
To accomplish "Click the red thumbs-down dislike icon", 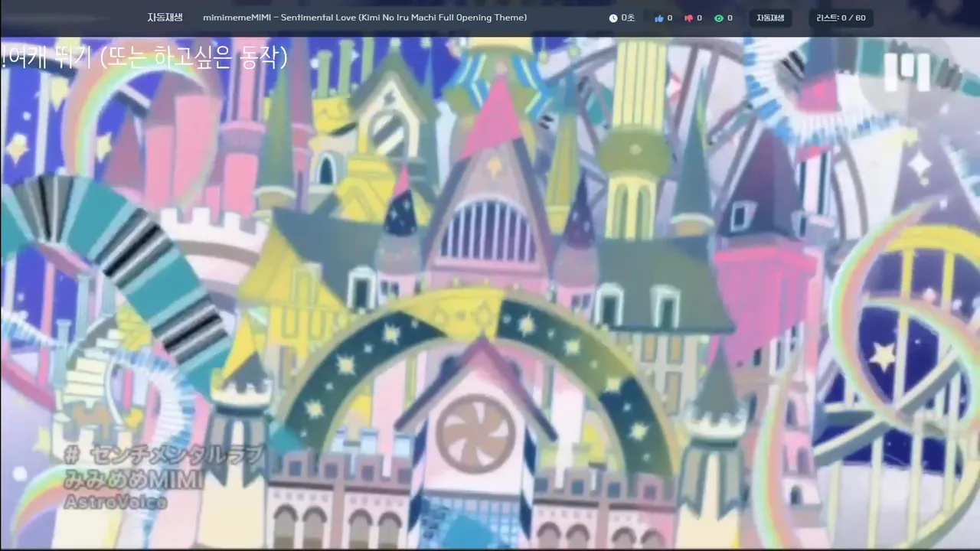I will 688,18.
